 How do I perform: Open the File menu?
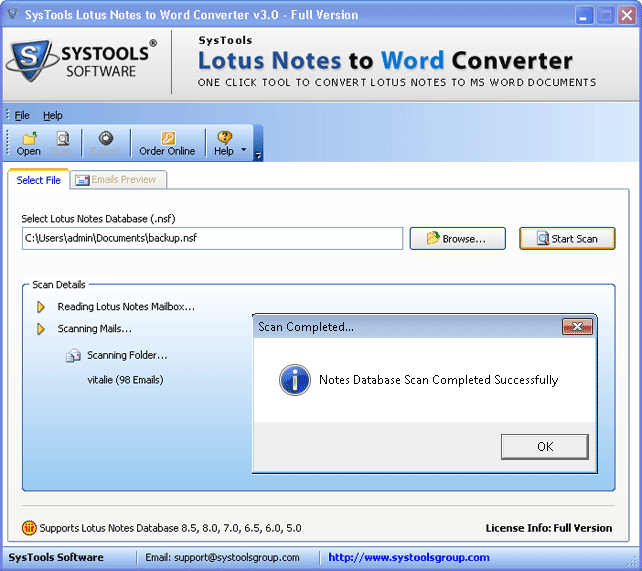(x=22, y=115)
